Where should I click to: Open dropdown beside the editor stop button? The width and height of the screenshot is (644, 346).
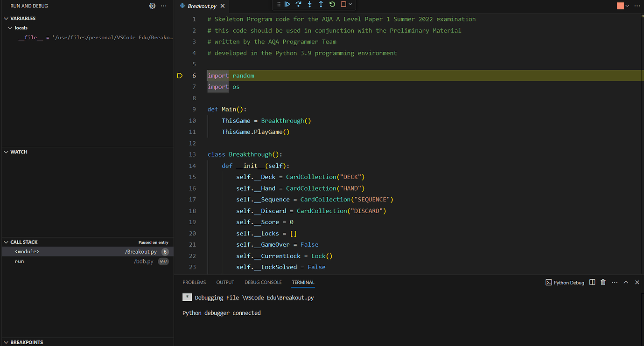[x=627, y=6]
